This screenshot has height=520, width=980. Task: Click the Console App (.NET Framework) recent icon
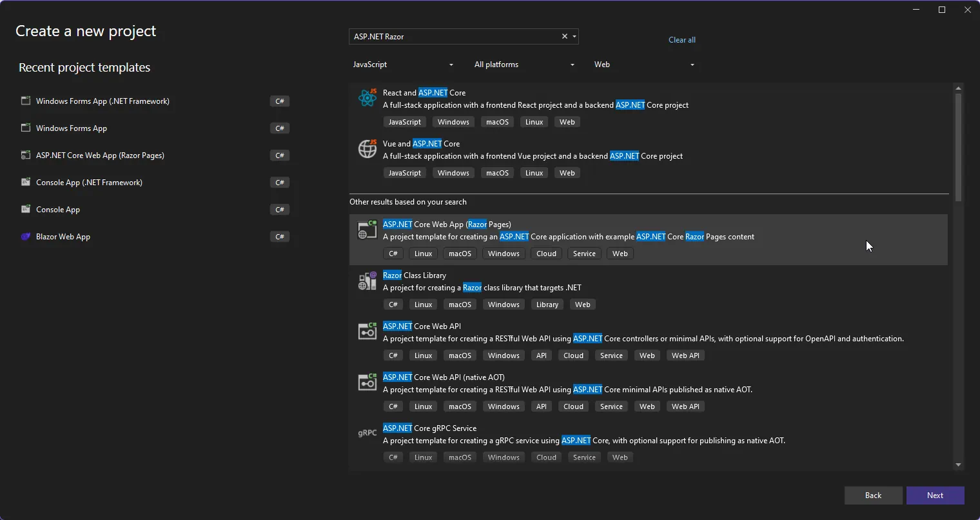coord(26,183)
